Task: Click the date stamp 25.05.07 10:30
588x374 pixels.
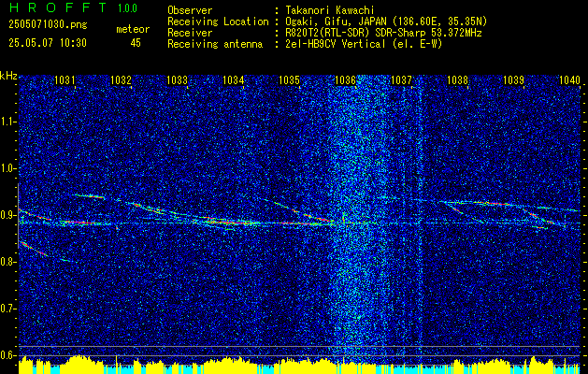Action: click(x=48, y=43)
